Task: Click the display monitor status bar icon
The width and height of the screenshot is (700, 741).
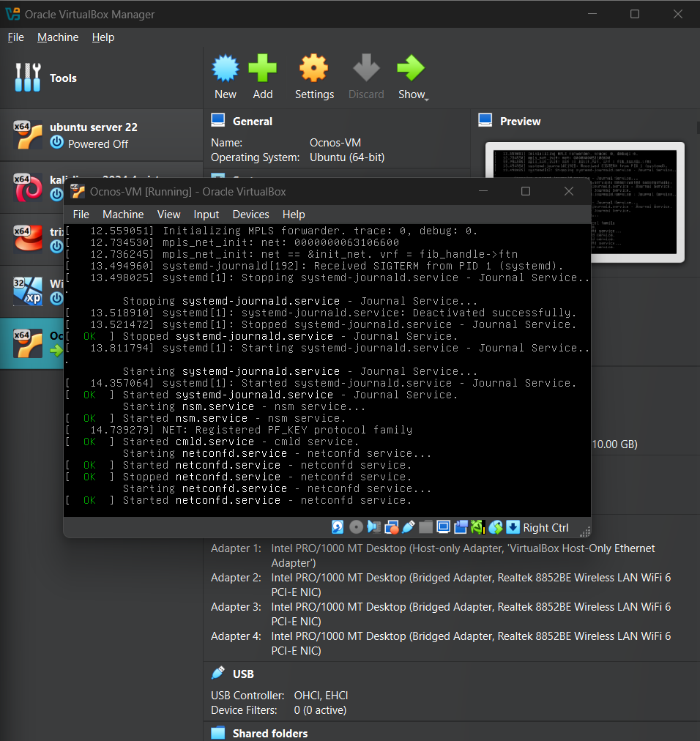Action: click(443, 527)
